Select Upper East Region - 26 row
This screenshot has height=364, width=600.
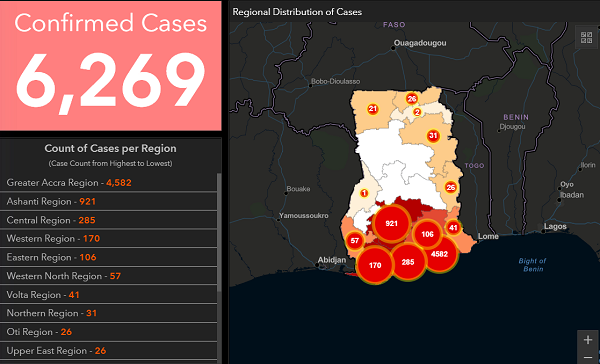(109, 351)
